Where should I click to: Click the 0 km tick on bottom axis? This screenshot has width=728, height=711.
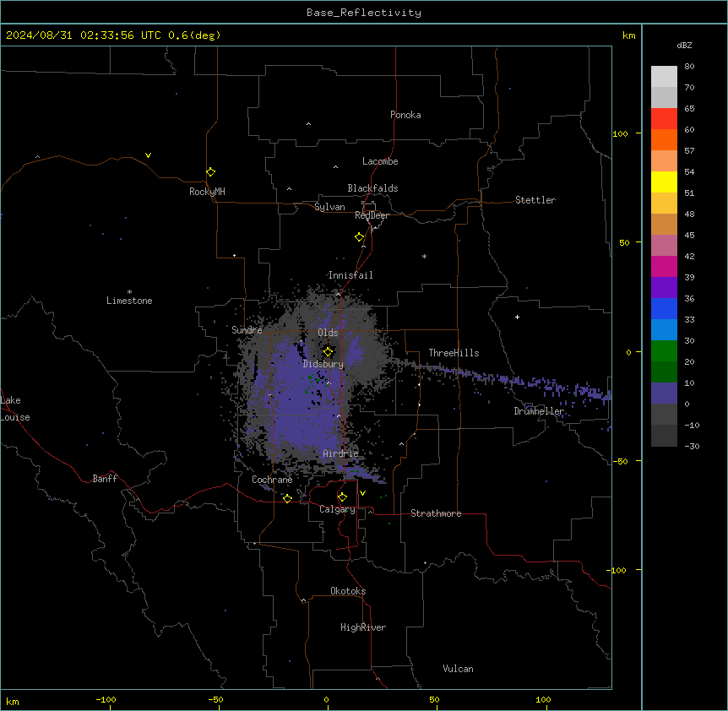(326, 700)
